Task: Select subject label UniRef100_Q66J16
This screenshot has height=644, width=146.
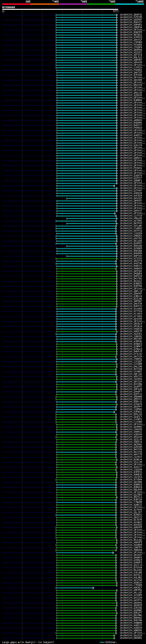Action: point(131,93)
